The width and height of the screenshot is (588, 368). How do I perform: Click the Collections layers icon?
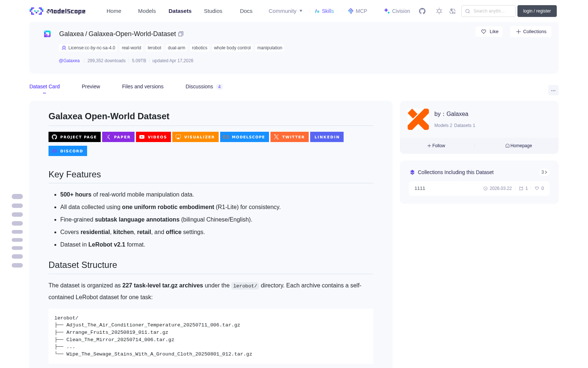tap(412, 172)
